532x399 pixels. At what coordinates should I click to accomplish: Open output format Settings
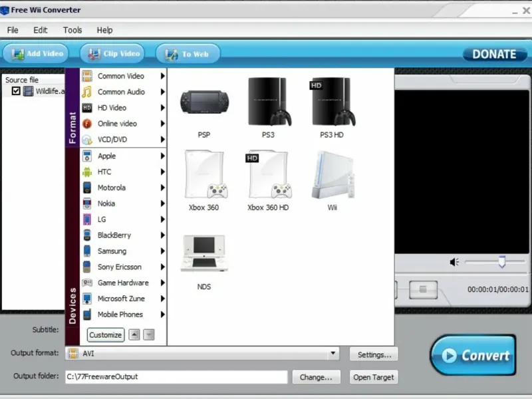(x=374, y=354)
